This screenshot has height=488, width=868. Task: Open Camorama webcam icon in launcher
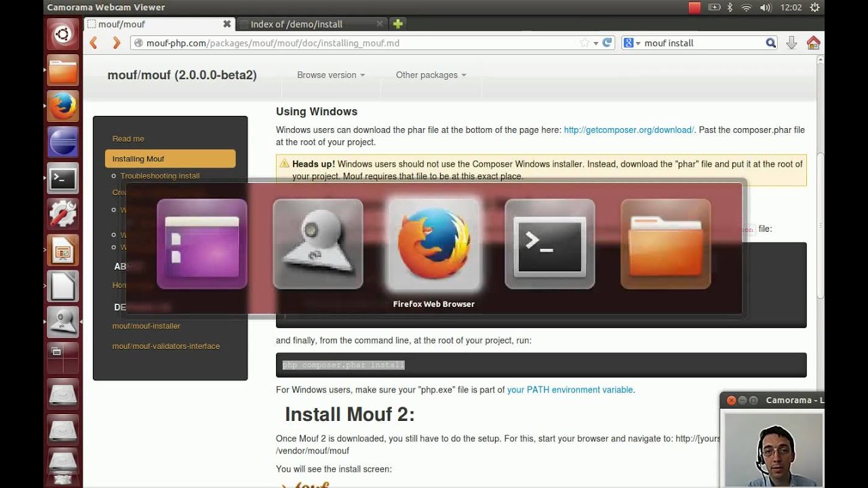click(63, 323)
